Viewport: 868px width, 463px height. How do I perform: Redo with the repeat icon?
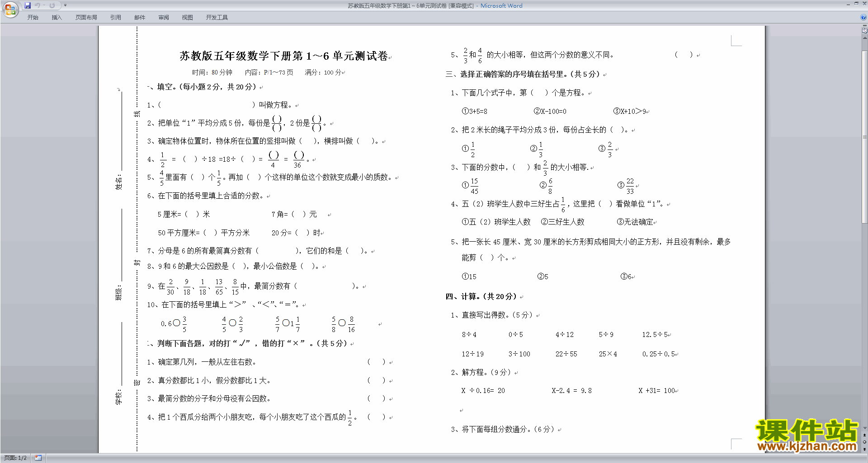coord(52,5)
